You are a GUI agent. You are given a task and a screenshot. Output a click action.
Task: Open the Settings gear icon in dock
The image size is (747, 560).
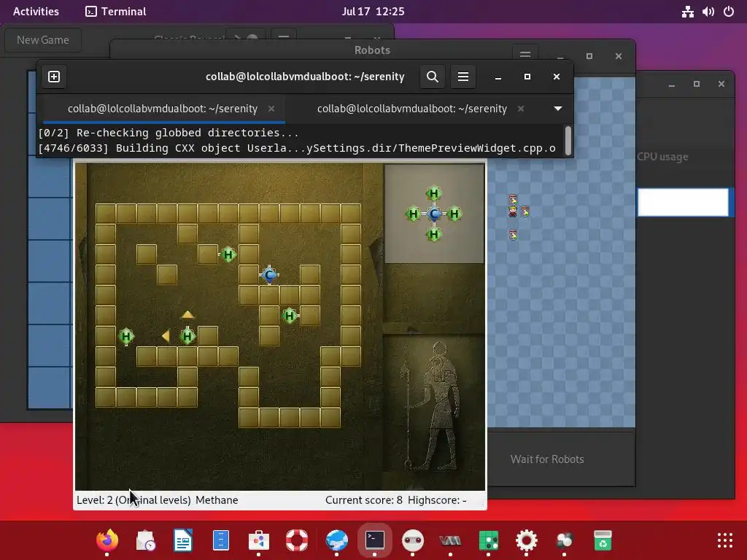pos(527,540)
